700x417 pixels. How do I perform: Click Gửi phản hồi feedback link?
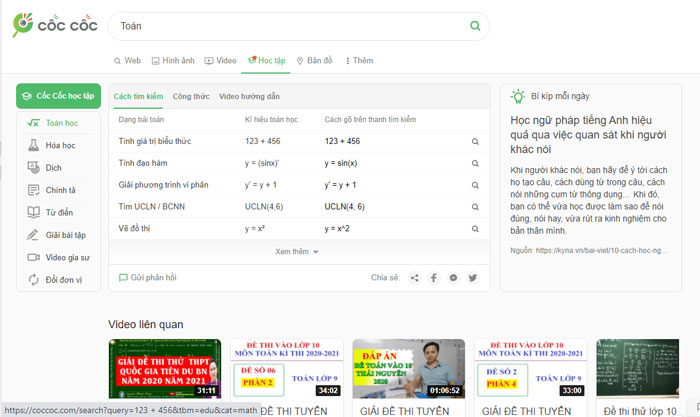[x=150, y=277]
